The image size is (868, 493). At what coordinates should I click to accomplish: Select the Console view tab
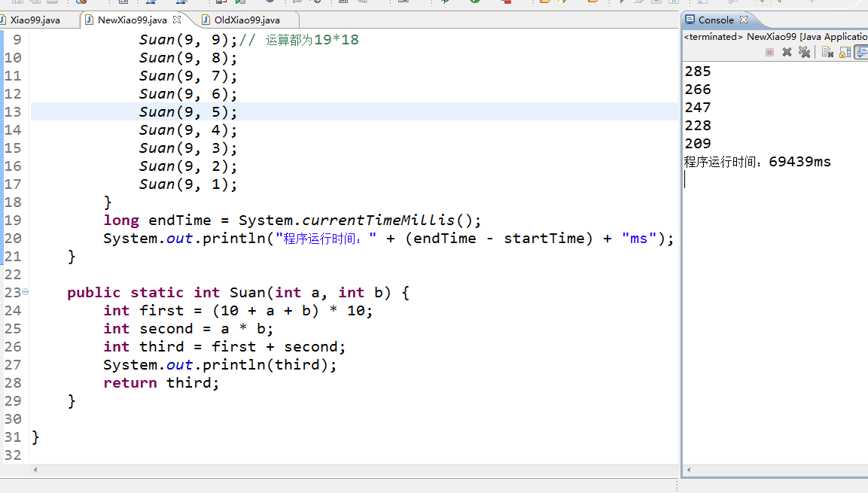[715, 20]
